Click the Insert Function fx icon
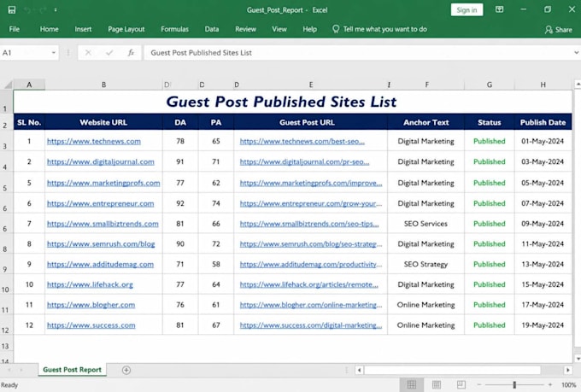The width and height of the screenshot is (581, 392). tap(131, 53)
